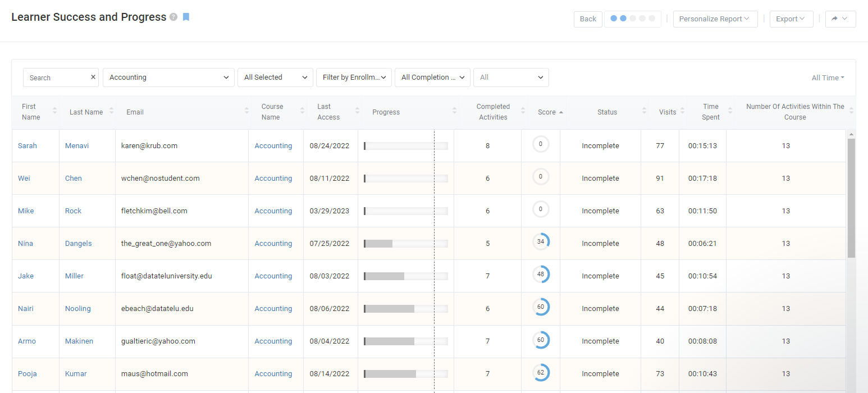Open the All Time range selector
This screenshot has width=868, height=393.
coord(828,78)
